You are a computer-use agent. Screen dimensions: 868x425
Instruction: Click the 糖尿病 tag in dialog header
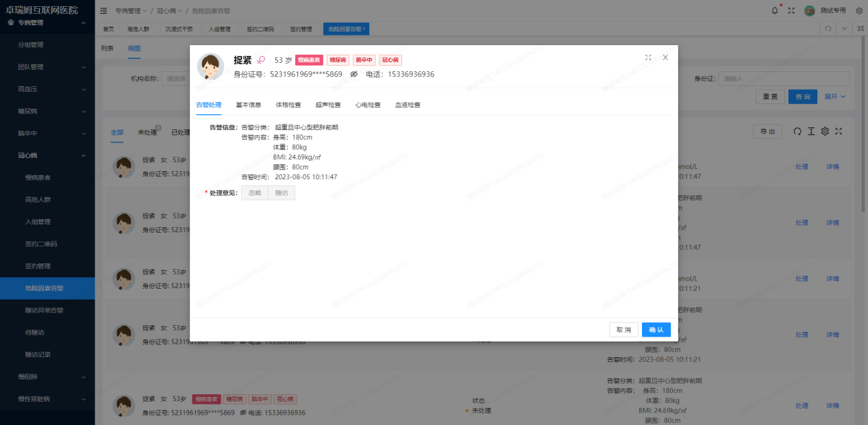point(338,60)
